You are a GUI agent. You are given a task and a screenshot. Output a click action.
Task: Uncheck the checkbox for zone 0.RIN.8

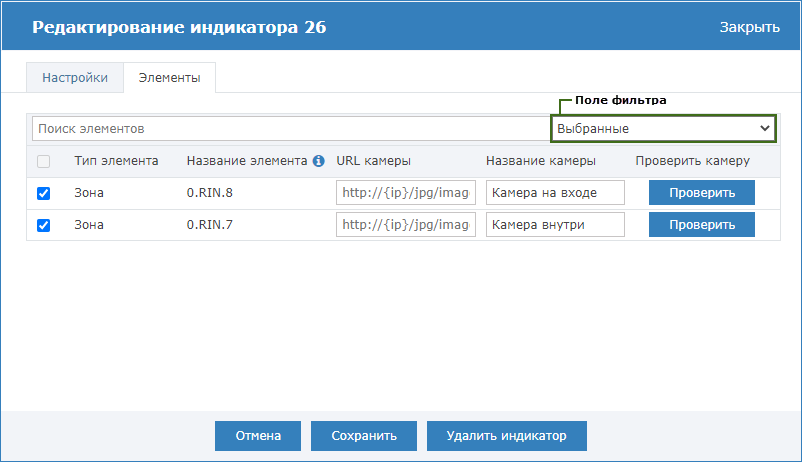pos(43,193)
